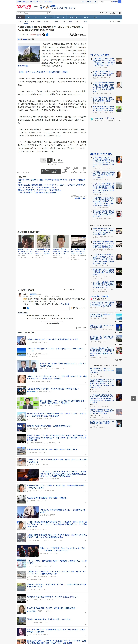
Task: Open related link 警部補が女性警官宛てメール
Action: 39,190
